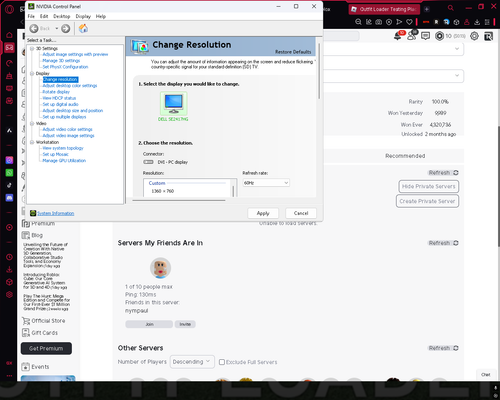
Task: Refresh Other Servers list
Action: (x=444, y=348)
